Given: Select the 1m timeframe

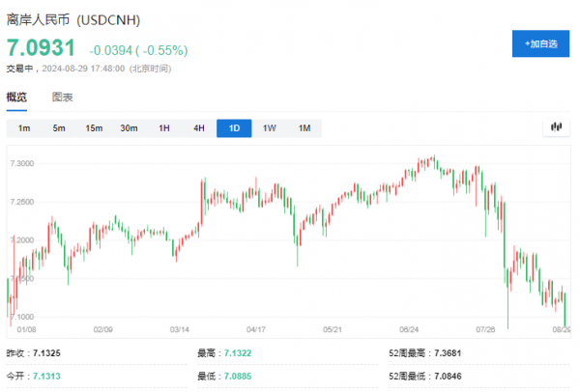Looking at the screenshot, I should coord(24,128).
